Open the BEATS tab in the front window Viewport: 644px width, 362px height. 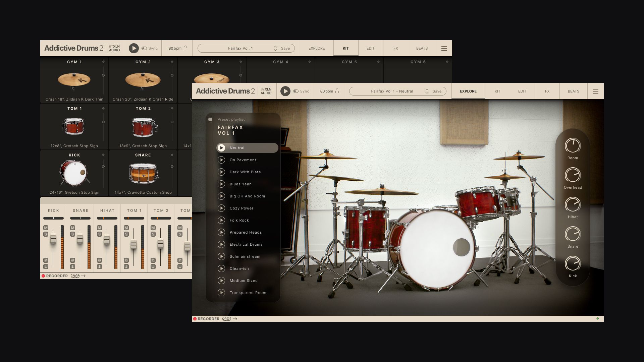coord(573,91)
